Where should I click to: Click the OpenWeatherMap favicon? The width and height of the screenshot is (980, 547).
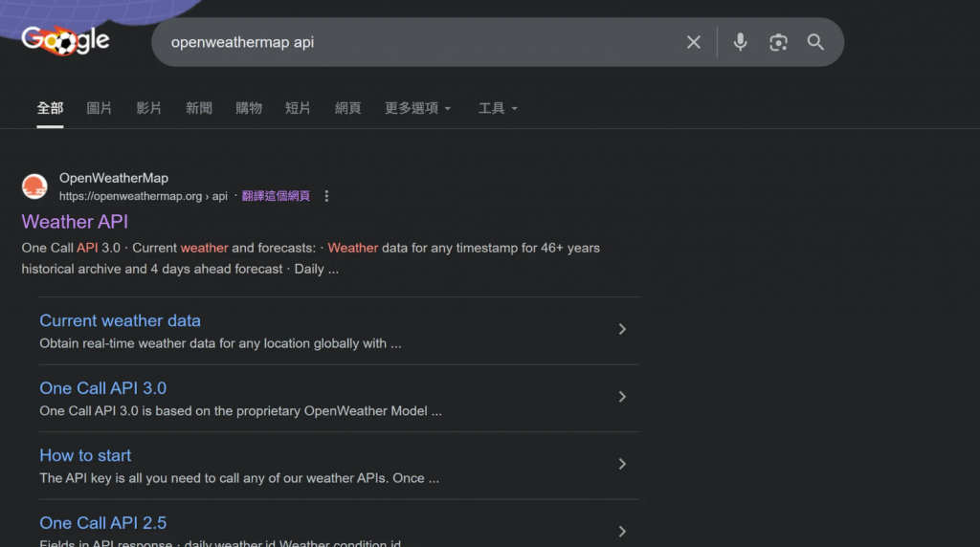(34, 186)
